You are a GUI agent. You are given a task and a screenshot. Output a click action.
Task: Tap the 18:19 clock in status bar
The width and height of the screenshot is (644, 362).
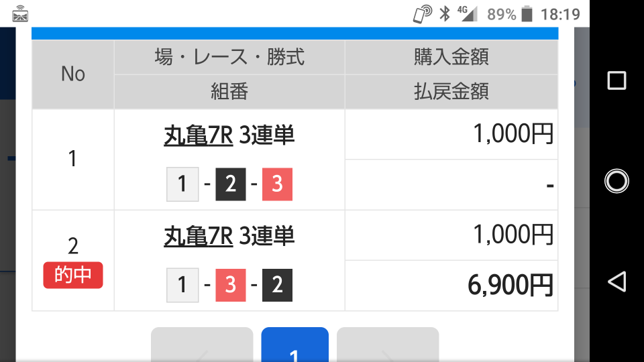tap(560, 15)
